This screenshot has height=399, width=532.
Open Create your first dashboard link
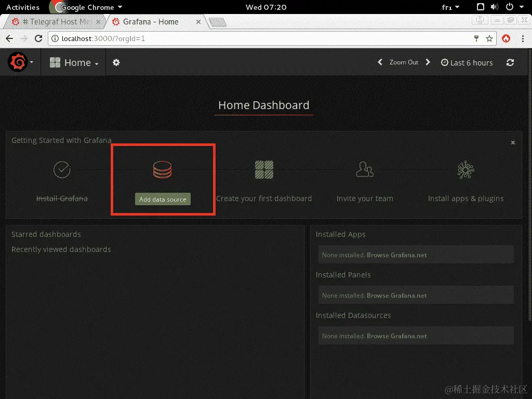(x=264, y=198)
